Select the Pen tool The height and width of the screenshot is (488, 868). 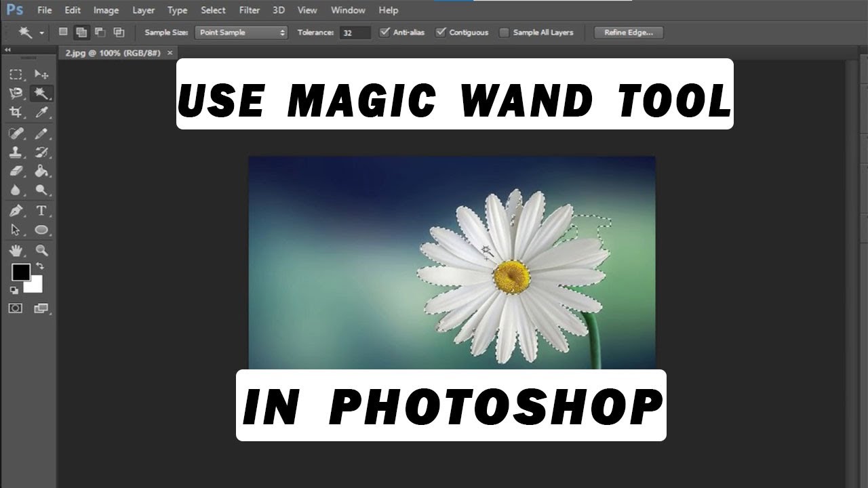coord(16,211)
